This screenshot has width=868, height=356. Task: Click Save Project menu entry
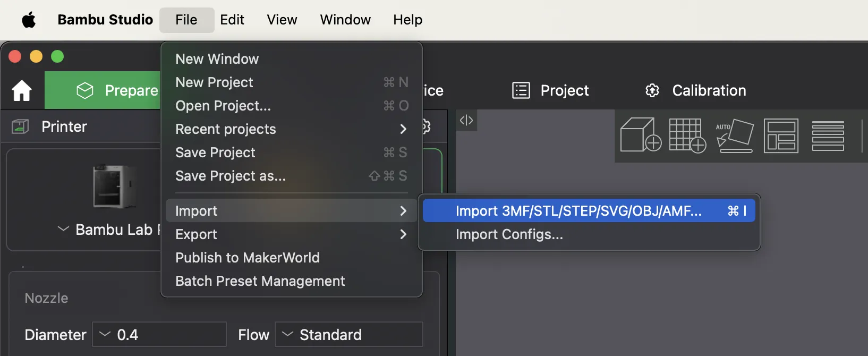291,152
